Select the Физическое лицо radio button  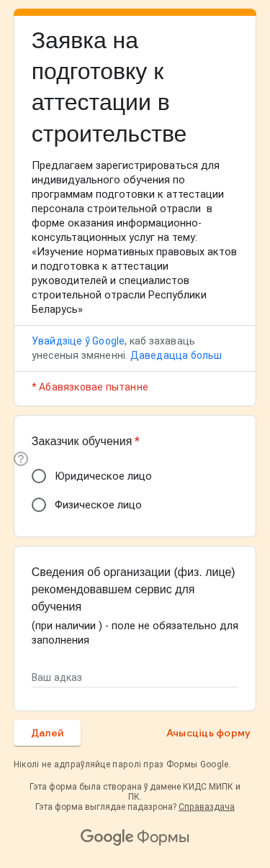click(39, 505)
